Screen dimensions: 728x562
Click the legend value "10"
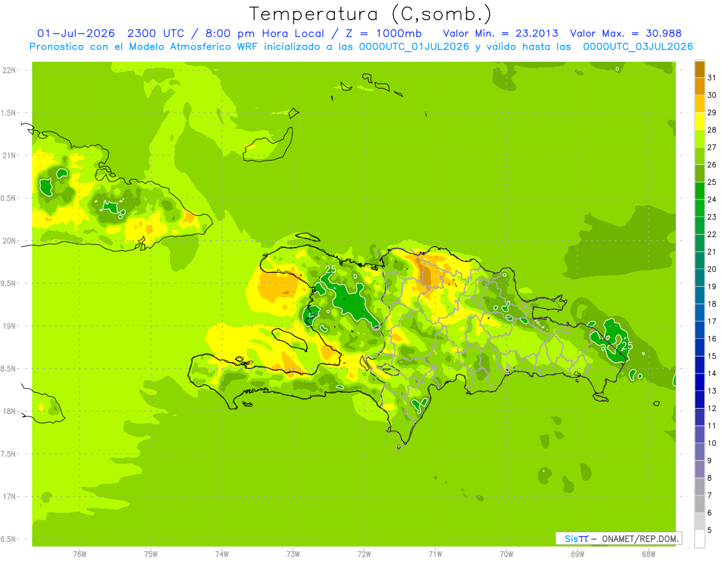coord(712,443)
